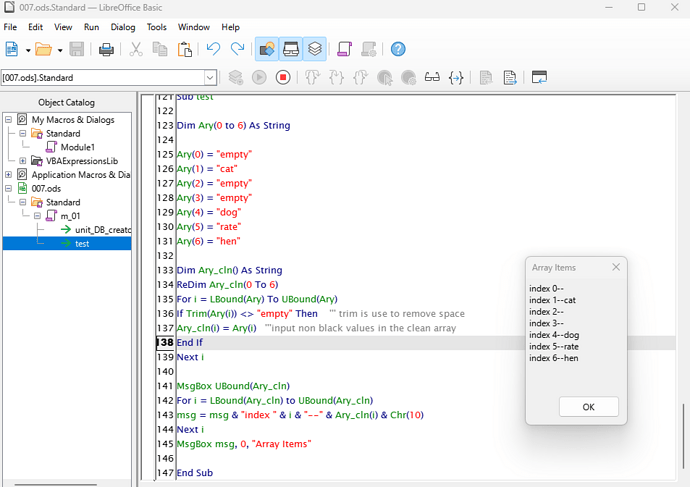The height and width of the screenshot is (487, 690).
Task: Click the code editor vertical scrollbar
Action: pyautogui.click(x=683, y=436)
